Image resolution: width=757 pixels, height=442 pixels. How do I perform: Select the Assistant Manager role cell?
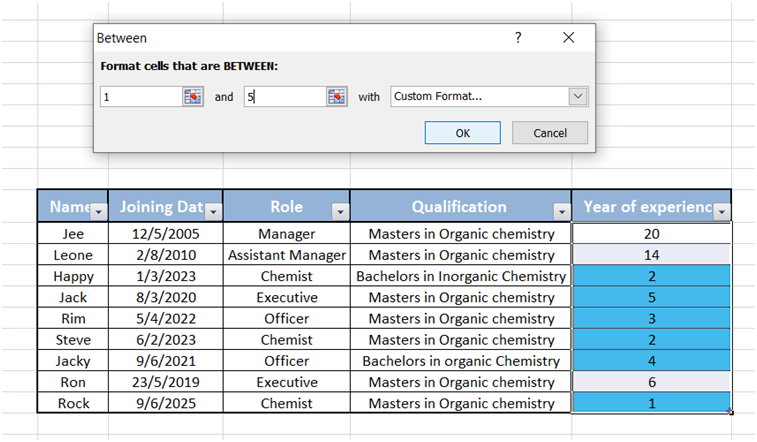[x=287, y=255]
